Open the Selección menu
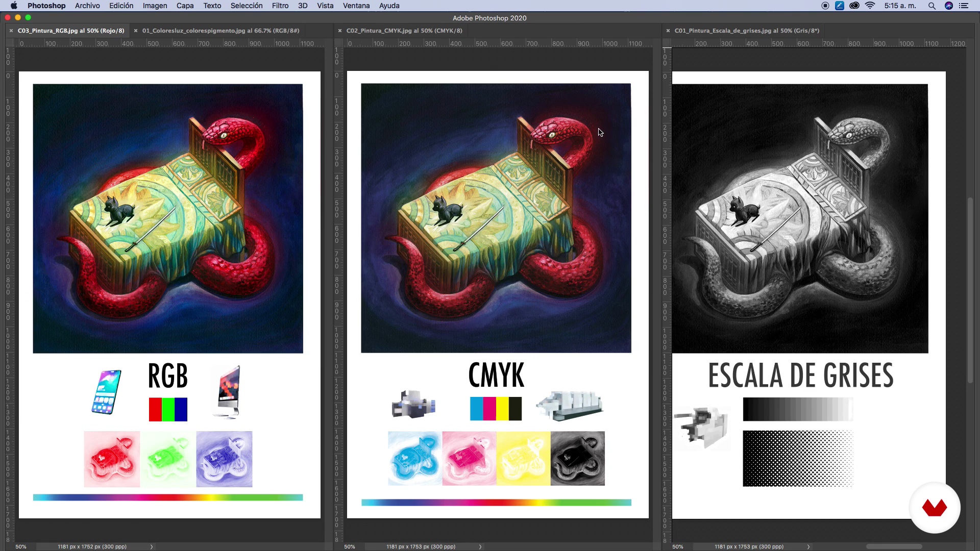Viewport: 980px width, 551px height. pyautogui.click(x=247, y=6)
